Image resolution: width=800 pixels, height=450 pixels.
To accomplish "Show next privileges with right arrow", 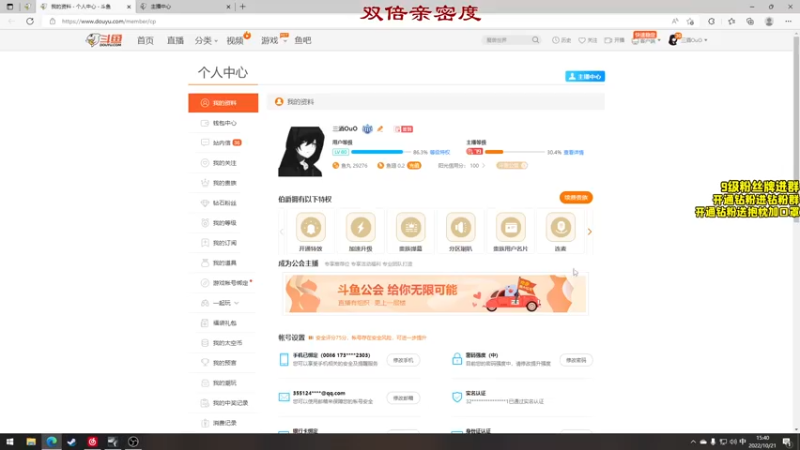I will pyautogui.click(x=589, y=232).
